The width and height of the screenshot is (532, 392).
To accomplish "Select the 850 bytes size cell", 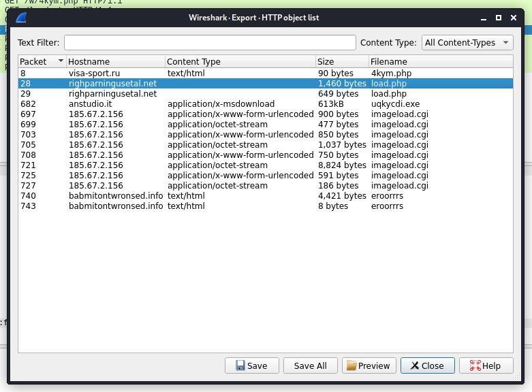I will click(x=339, y=134).
